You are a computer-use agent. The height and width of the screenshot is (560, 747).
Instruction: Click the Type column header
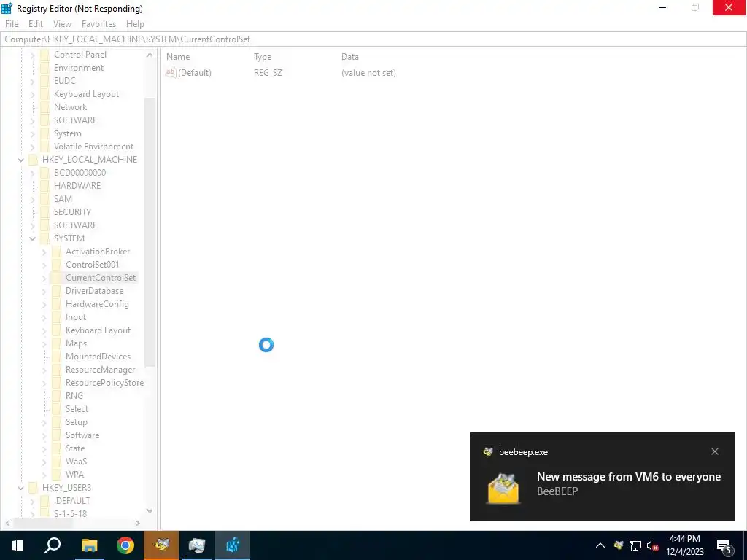click(263, 57)
